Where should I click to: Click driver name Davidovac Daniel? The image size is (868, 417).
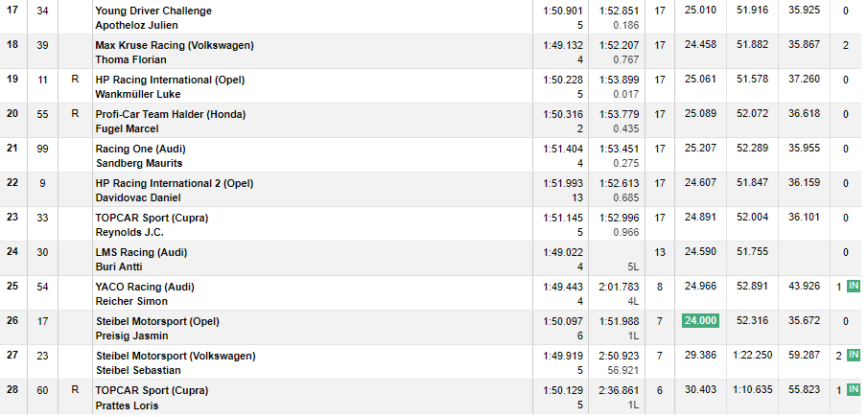[138, 198]
